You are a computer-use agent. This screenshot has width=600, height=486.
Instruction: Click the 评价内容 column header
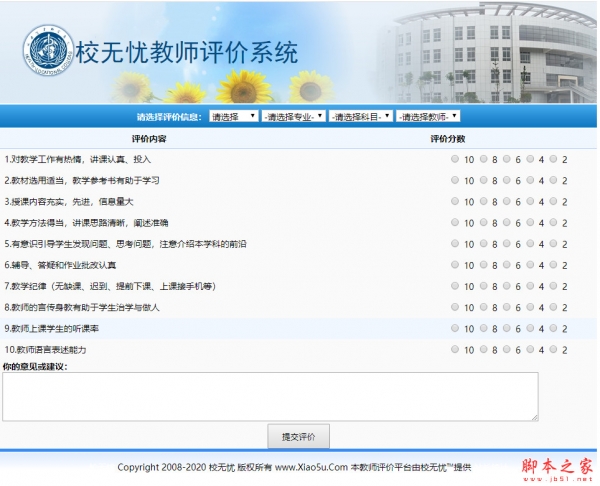tap(149, 139)
